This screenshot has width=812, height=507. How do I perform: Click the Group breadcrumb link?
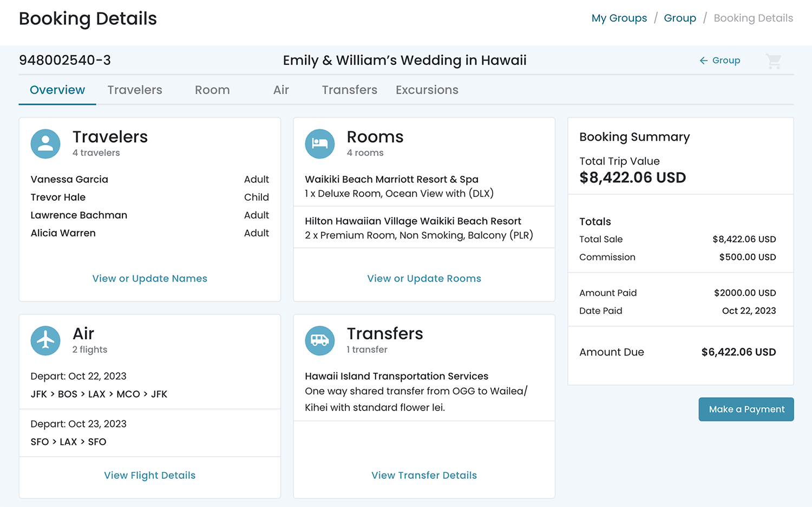click(x=680, y=18)
